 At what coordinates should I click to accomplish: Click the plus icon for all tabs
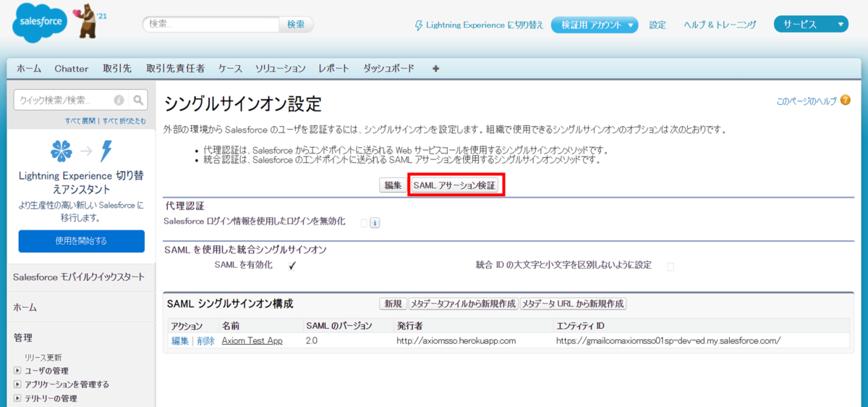point(435,69)
